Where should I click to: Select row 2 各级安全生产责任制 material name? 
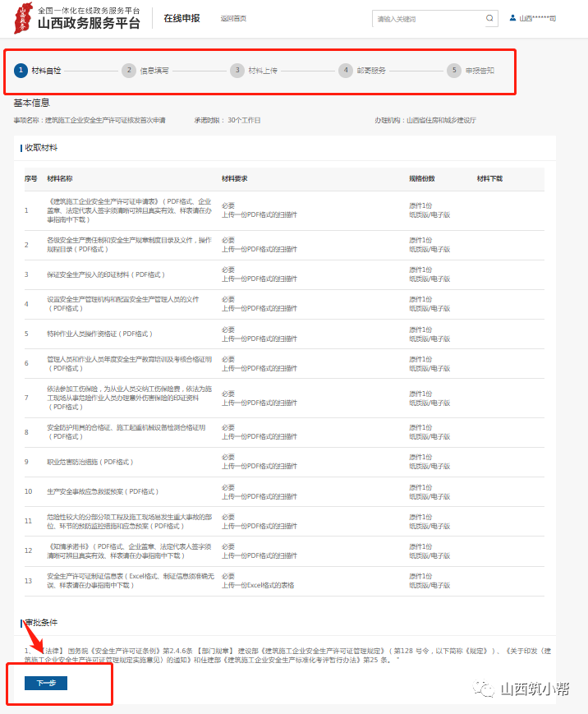click(129, 245)
